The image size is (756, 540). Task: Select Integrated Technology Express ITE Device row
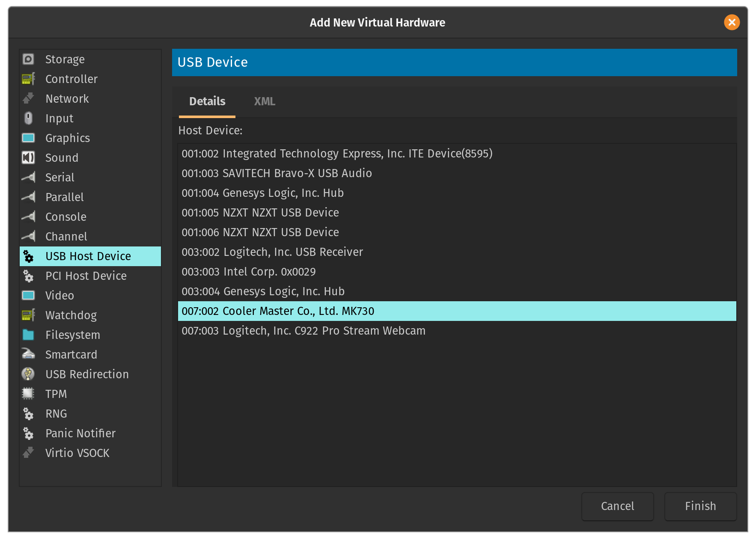click(457, 154)
